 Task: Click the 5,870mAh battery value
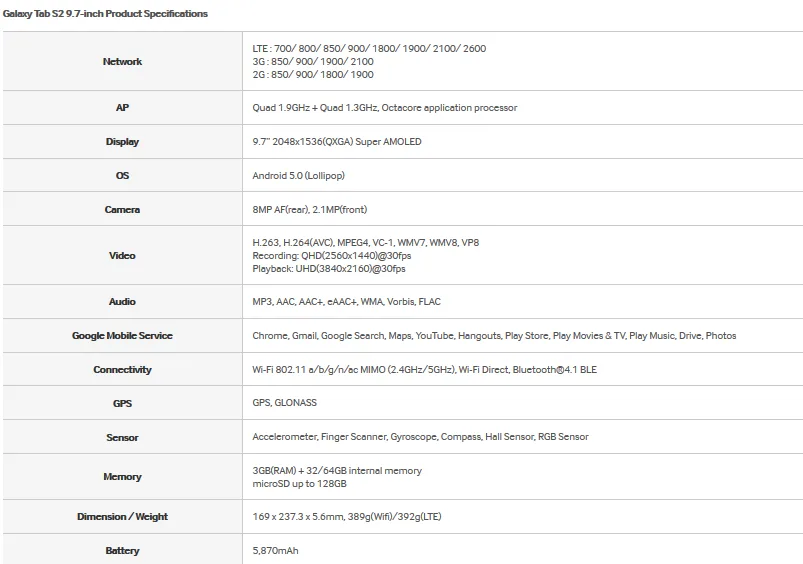(x=275, y=551)
